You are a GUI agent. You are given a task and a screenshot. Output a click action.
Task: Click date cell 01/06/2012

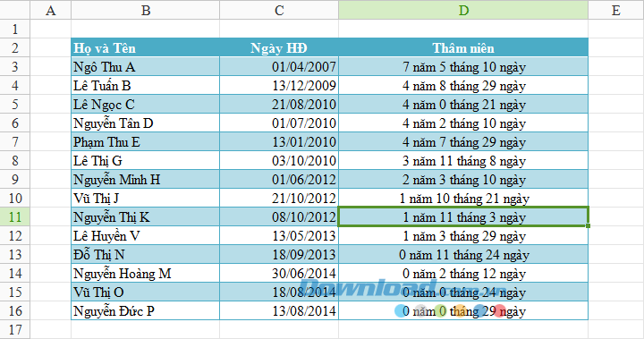coord(279,179)
